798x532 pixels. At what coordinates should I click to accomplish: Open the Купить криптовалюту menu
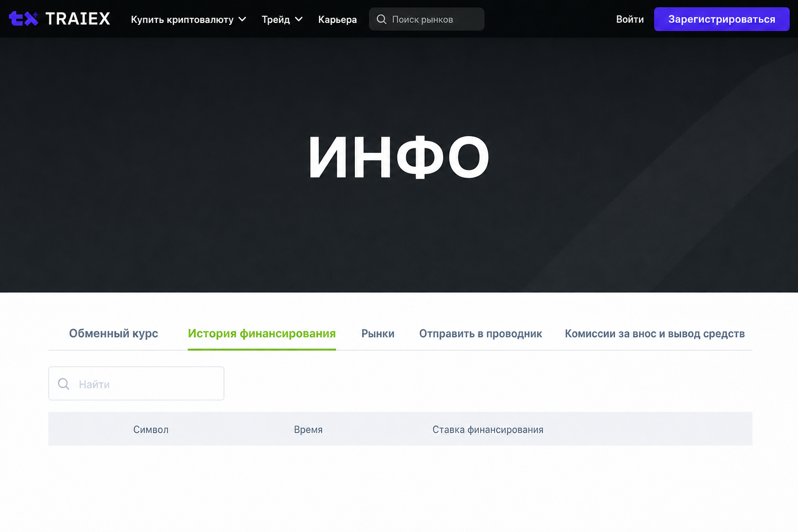[x=188, y=19]
